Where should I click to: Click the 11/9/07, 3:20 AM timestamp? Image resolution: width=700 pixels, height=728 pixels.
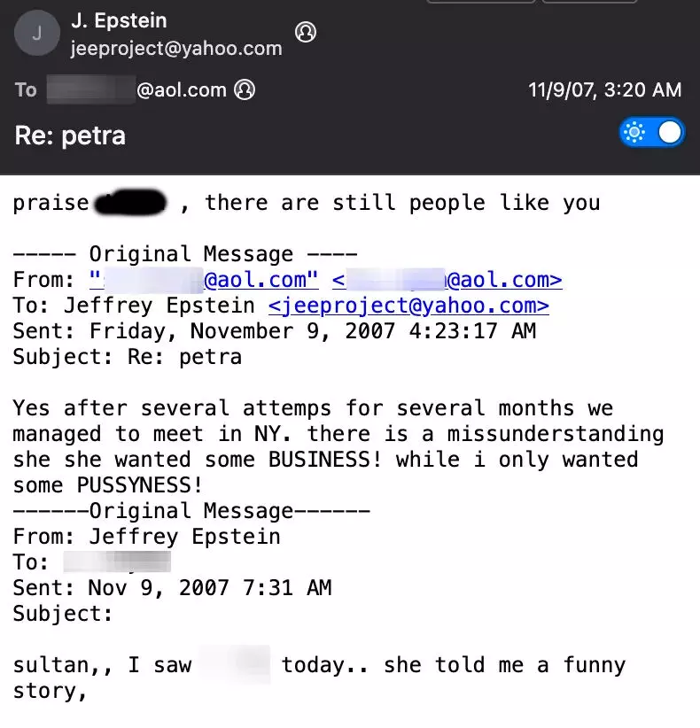tap(604, 89)
